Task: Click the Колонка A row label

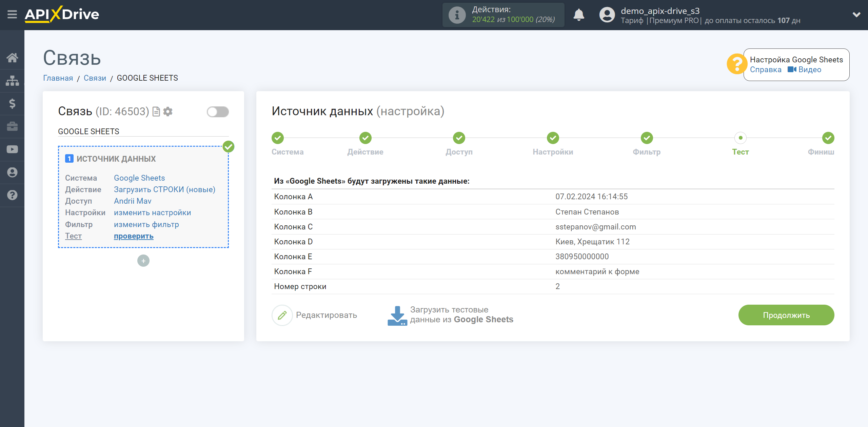Action: (293, 197)
